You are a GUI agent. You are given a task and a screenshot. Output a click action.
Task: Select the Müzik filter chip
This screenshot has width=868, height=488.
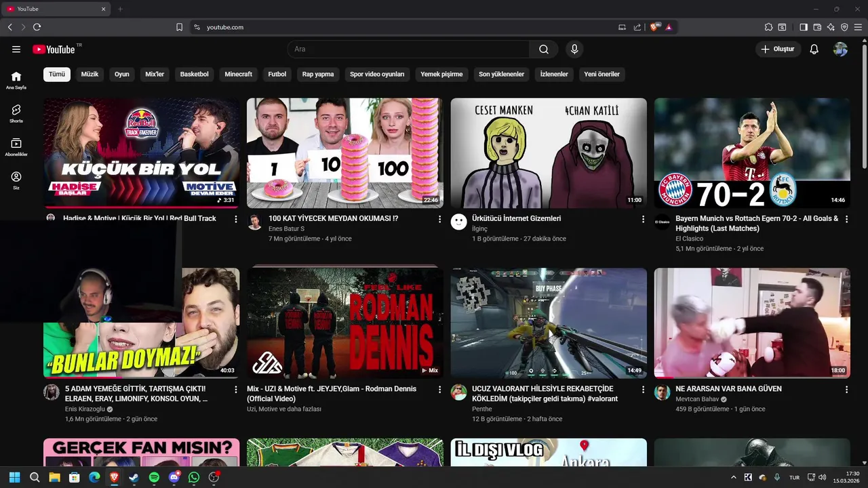point(90,74)
